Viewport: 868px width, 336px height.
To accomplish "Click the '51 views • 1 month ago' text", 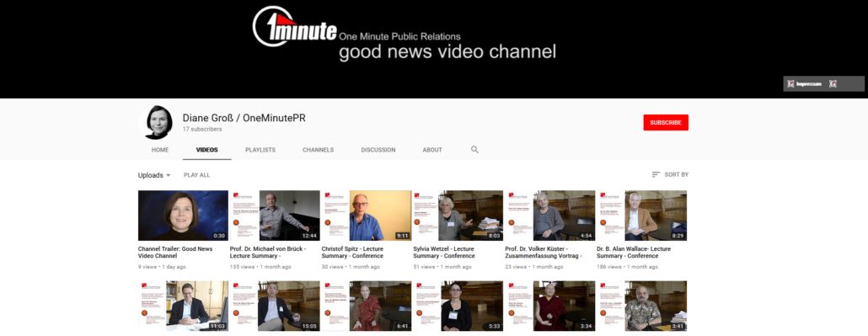I will click(x=442, y=267).
